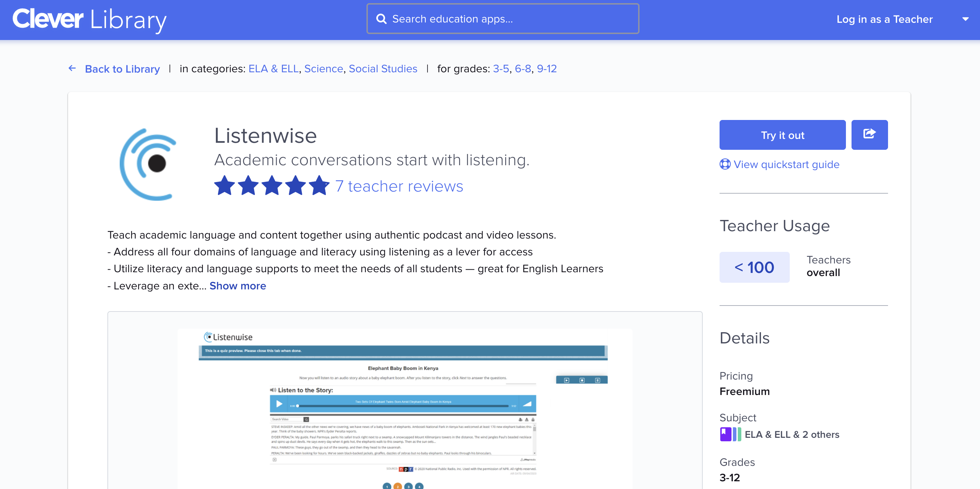Click the Try it out button

tap(782, 135)
